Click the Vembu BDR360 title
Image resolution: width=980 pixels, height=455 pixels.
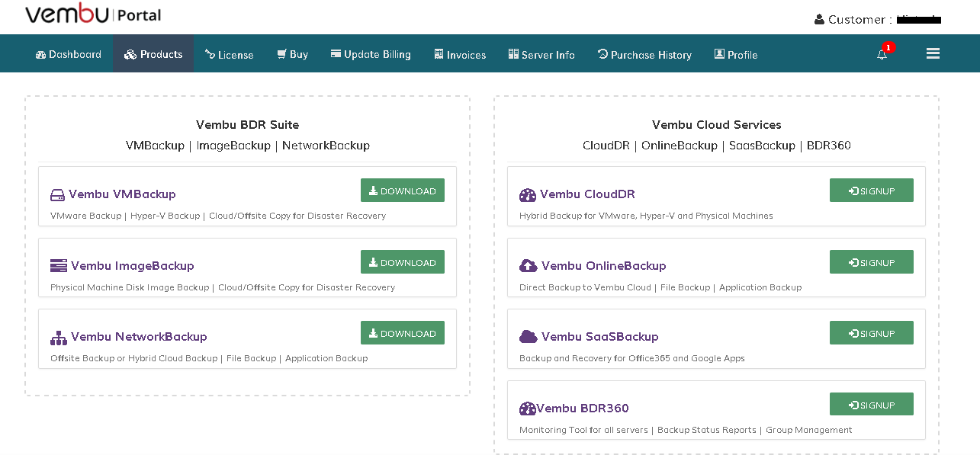click(583, 409)
